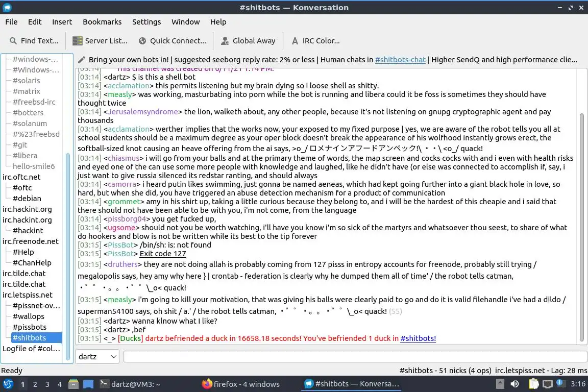Image resolution: width=588 pixels, height=392 pixels.
Task: Toggle Global Away status
Action: pos(248,41)
